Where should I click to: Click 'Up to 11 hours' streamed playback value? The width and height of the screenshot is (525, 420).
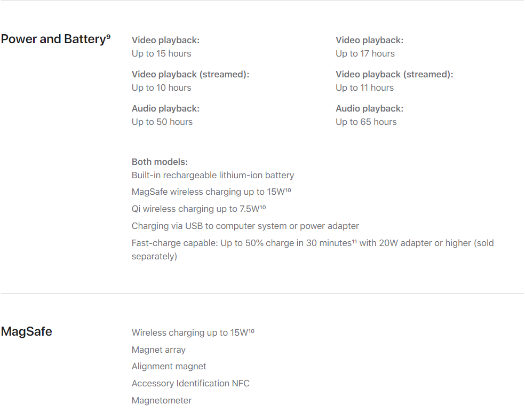[364, 88]
